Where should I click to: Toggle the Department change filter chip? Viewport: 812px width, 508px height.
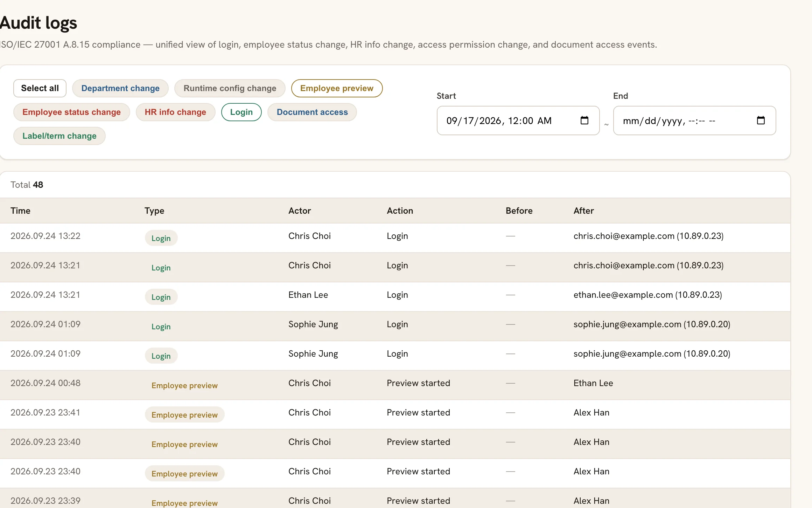tap(120, 88)
